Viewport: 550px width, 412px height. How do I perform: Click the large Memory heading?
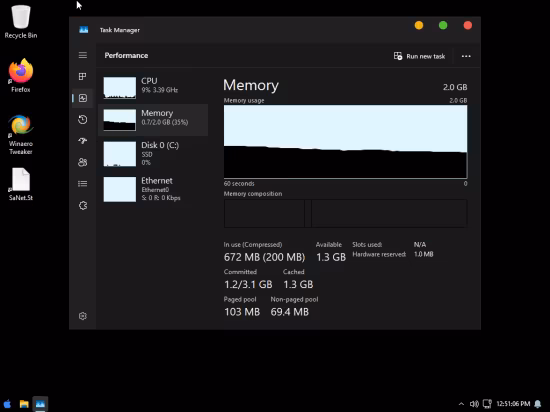(251, 85)
